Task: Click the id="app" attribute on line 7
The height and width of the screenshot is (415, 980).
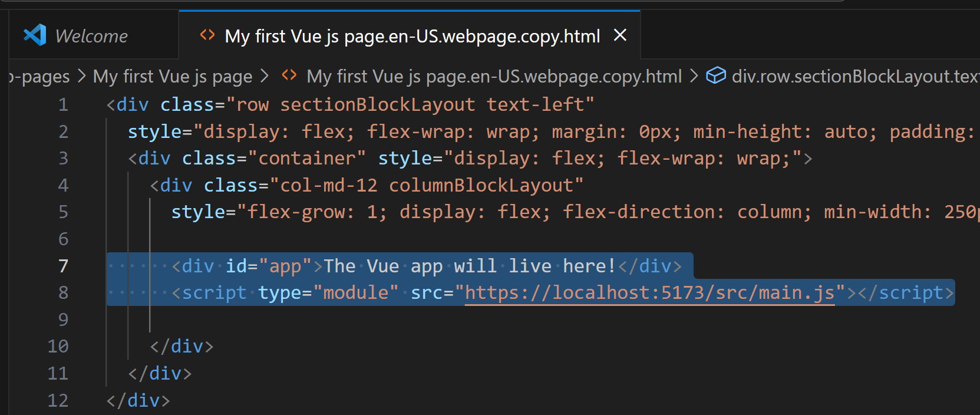Action: tap(269, 266)
